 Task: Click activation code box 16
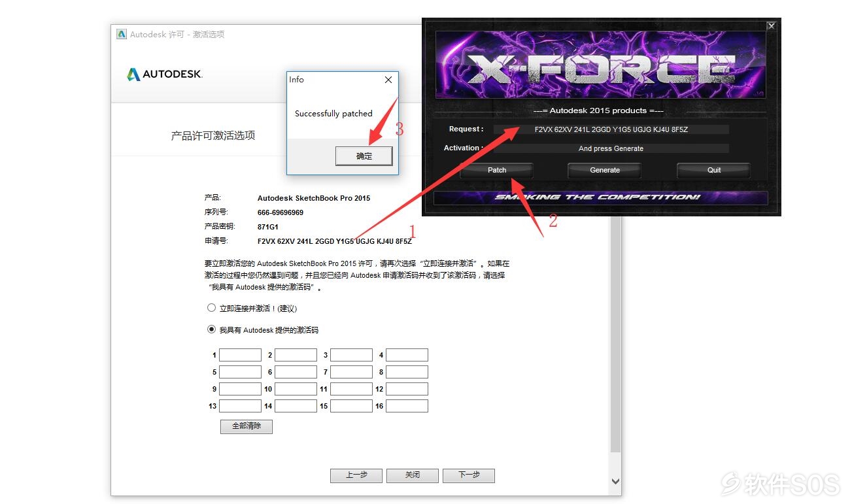[407, 406]
